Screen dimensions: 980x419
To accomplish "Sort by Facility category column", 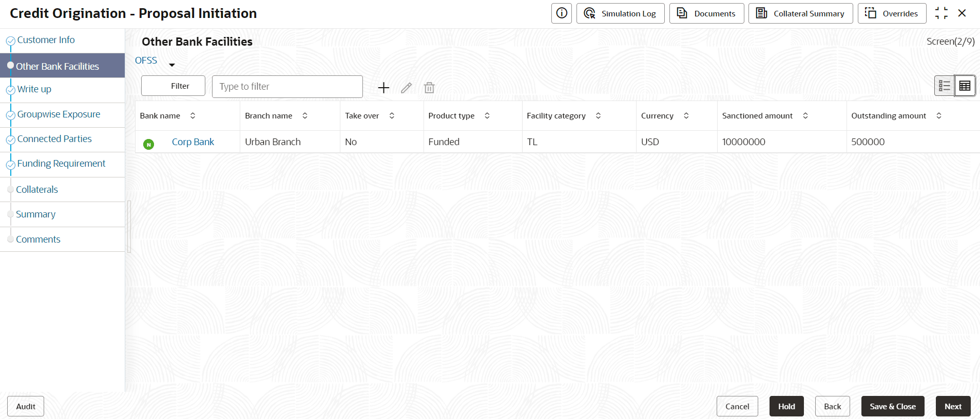I will click(598, 116).
